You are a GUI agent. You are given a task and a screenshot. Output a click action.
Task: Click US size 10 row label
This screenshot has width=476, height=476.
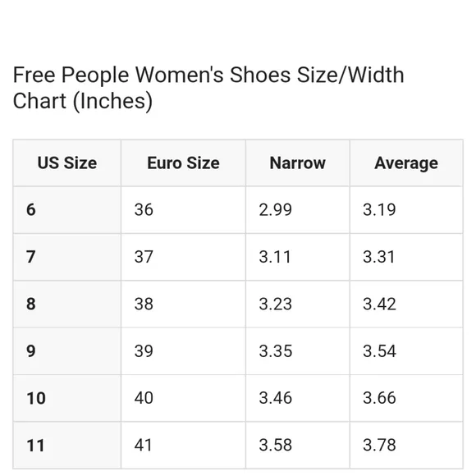pos(67,398)
